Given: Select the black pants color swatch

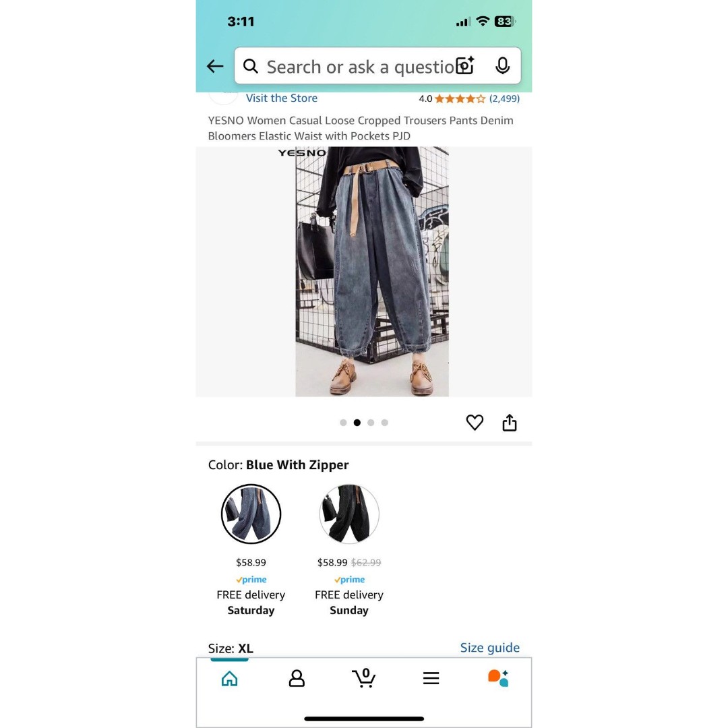Looking at the screenshot, I should 349,514.
